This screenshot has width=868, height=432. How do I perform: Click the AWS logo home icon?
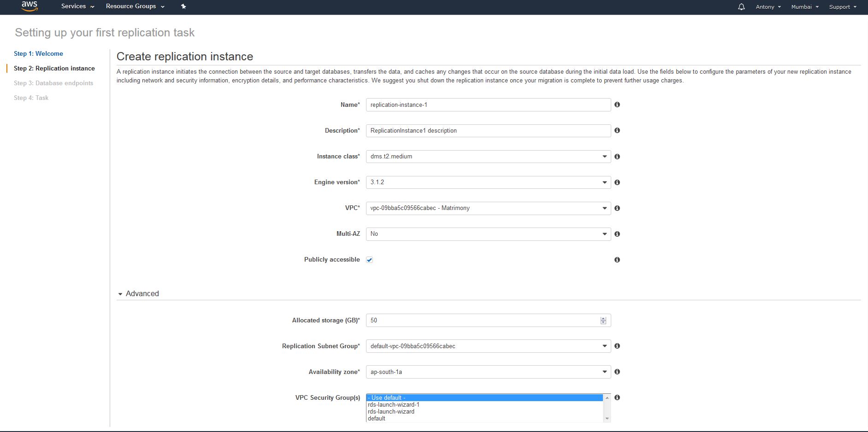pos(30,6)
